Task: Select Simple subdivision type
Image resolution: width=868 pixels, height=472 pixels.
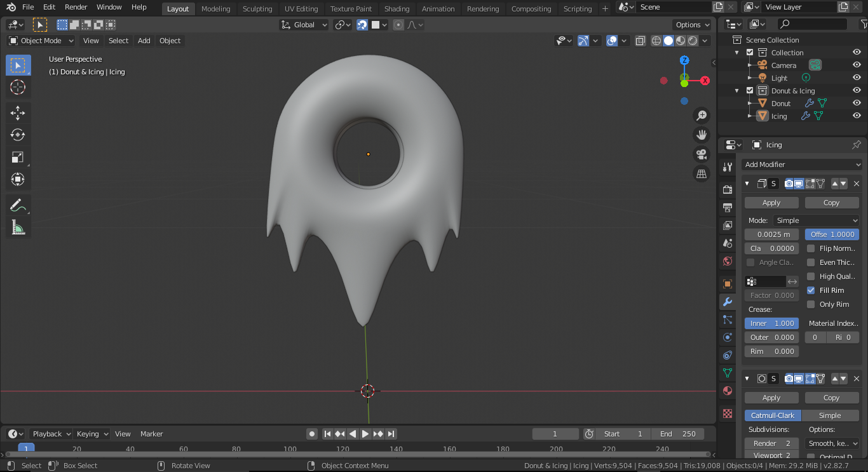Action: click(x=830, y=415)
